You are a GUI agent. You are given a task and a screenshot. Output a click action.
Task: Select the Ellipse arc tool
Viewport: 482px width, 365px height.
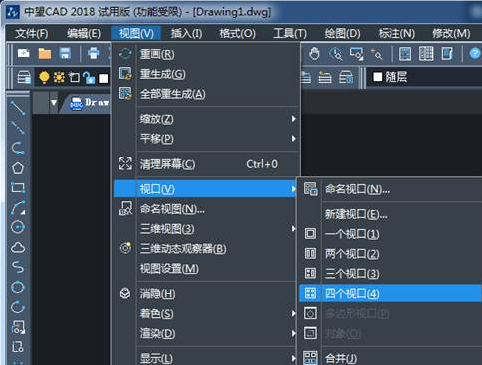(18, 307)
